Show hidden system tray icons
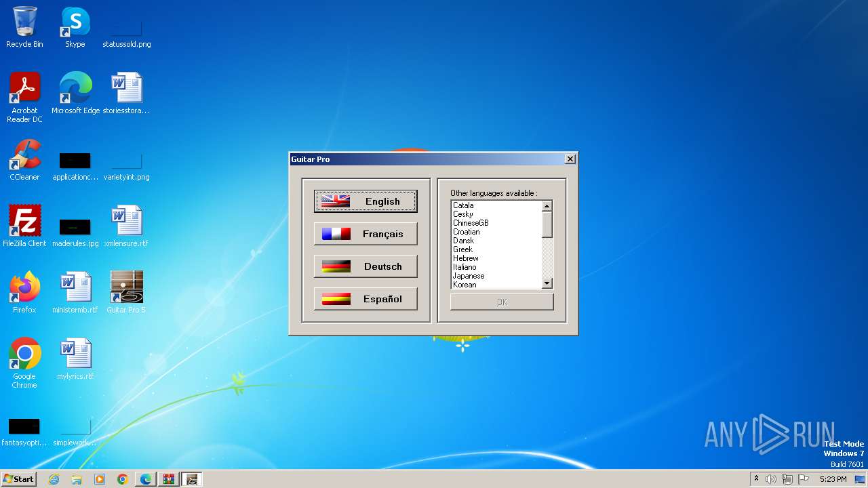 point(756,479)
